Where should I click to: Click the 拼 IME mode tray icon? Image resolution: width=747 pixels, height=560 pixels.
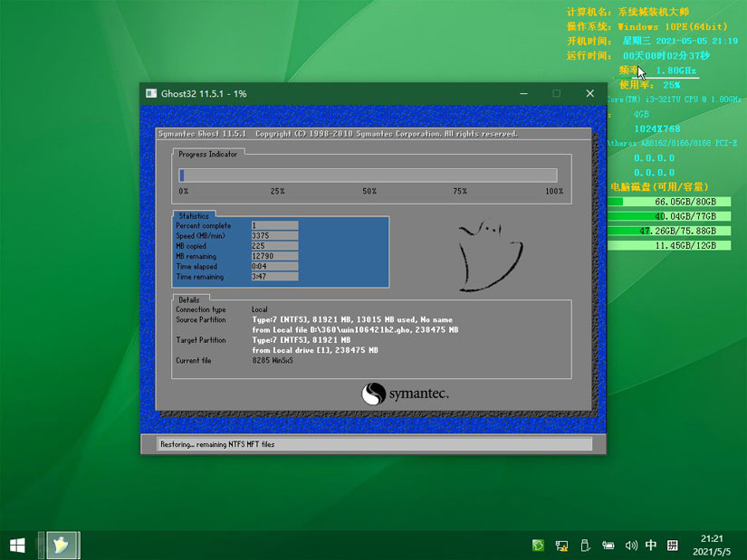[672, 546]
